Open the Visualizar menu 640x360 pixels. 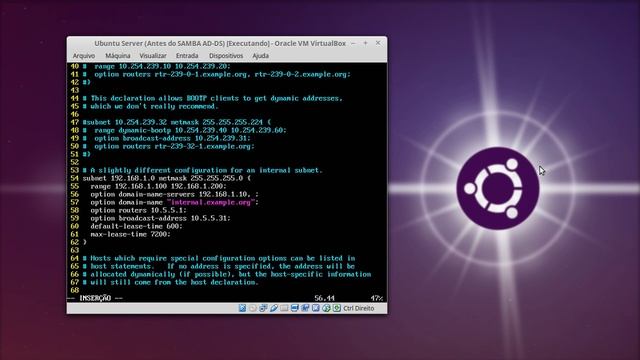(153, 56)
